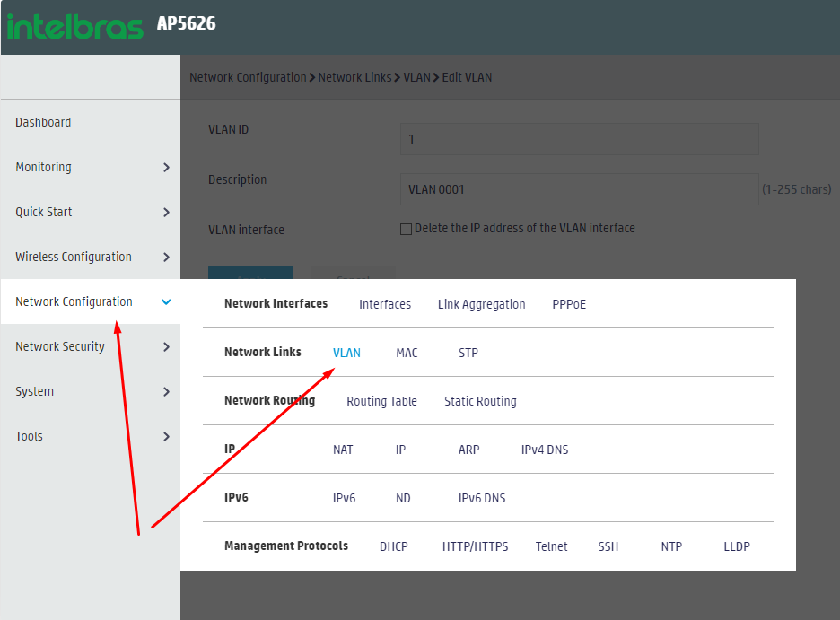
Task: Open the STP settings link
Action: point(468,353)
